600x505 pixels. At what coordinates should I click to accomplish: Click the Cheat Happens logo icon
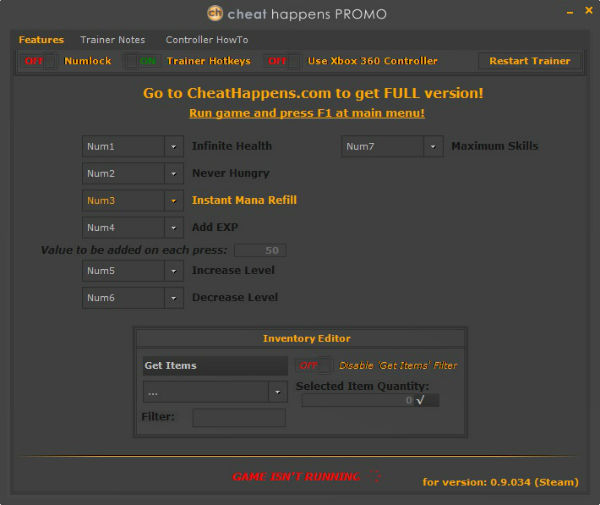pos(215,13)
